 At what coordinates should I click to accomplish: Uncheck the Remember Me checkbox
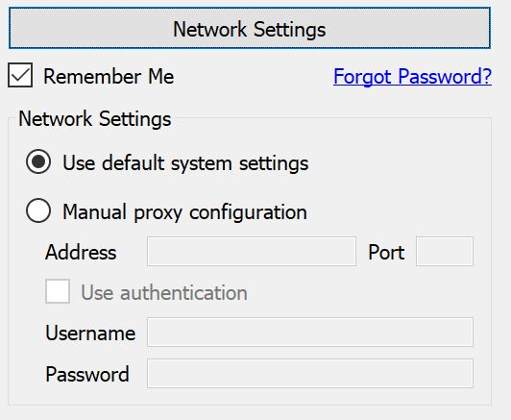pos(20,75)
